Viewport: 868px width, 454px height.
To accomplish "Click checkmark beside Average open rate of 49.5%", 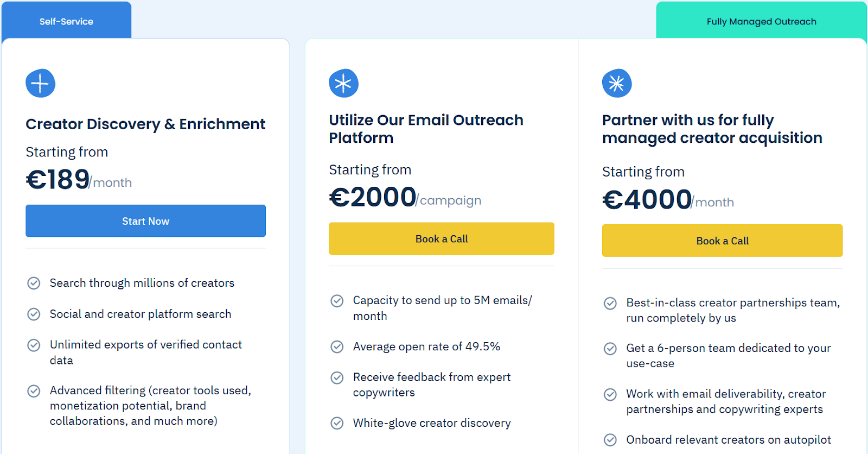I will pyautogui.click(x=337, y=346).
